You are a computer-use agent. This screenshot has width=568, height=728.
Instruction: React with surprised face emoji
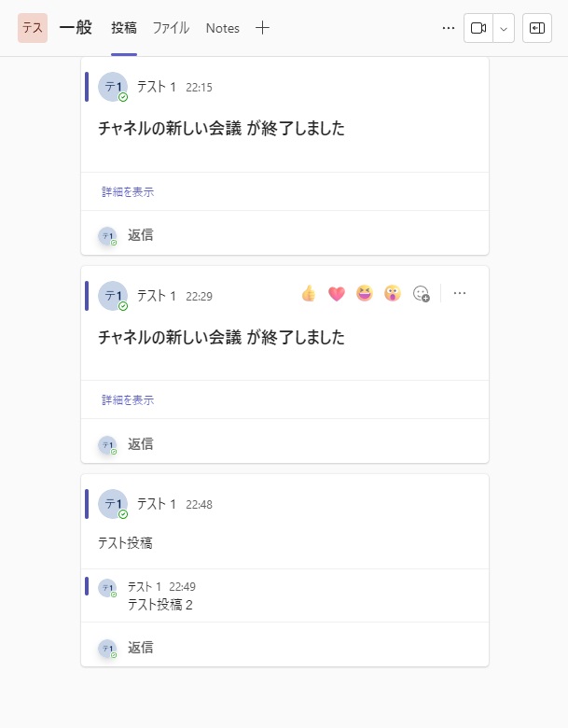point(392,293)
